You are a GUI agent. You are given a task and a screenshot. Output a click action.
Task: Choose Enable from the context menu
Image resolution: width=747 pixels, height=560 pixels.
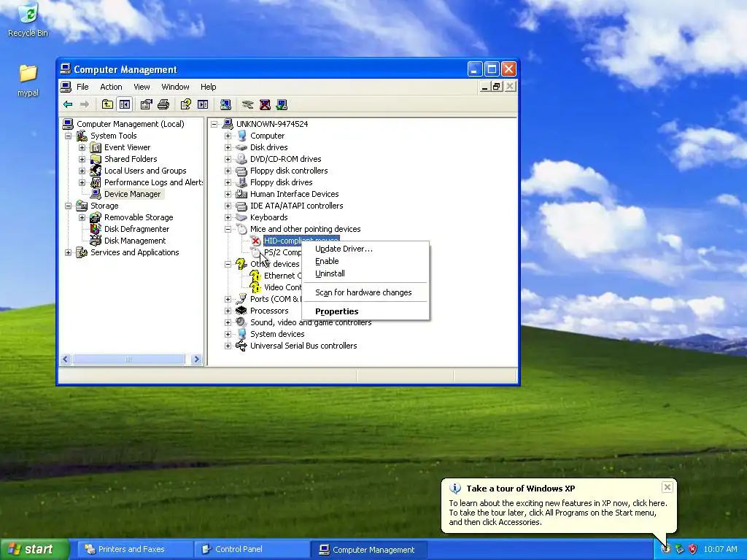(365, 261)
